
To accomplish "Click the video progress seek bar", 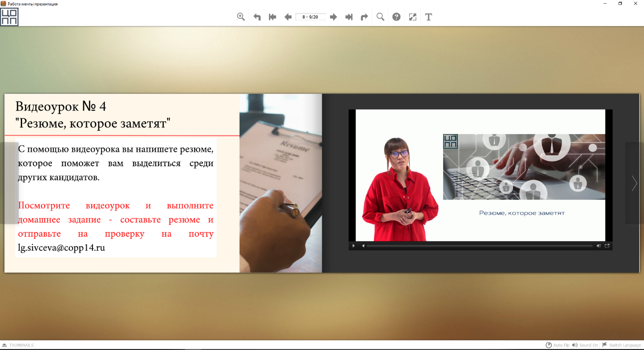I will tap(478, 246).
